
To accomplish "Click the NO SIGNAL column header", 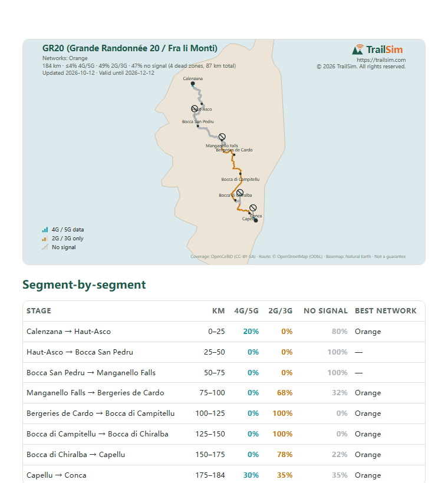I will [325, 311].
